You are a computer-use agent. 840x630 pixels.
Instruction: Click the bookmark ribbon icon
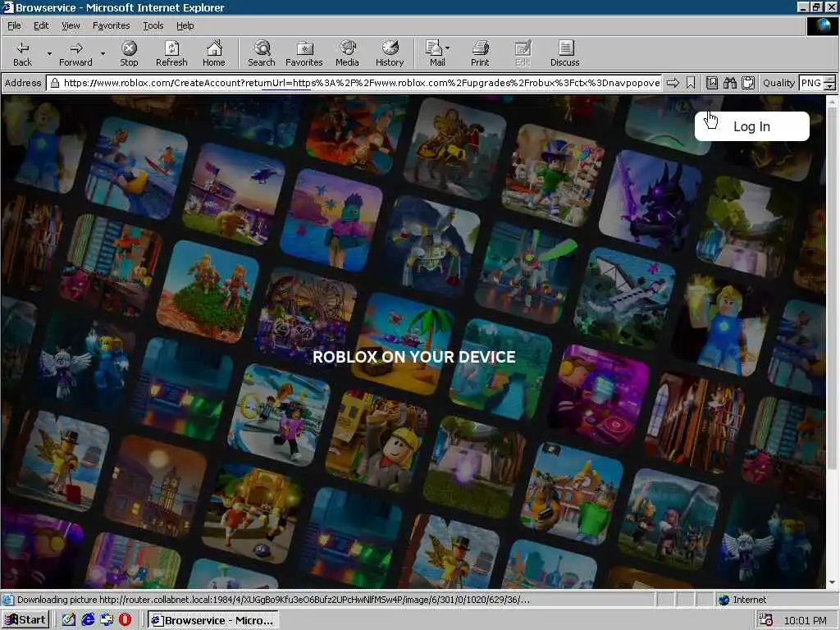tap(691, 83)
